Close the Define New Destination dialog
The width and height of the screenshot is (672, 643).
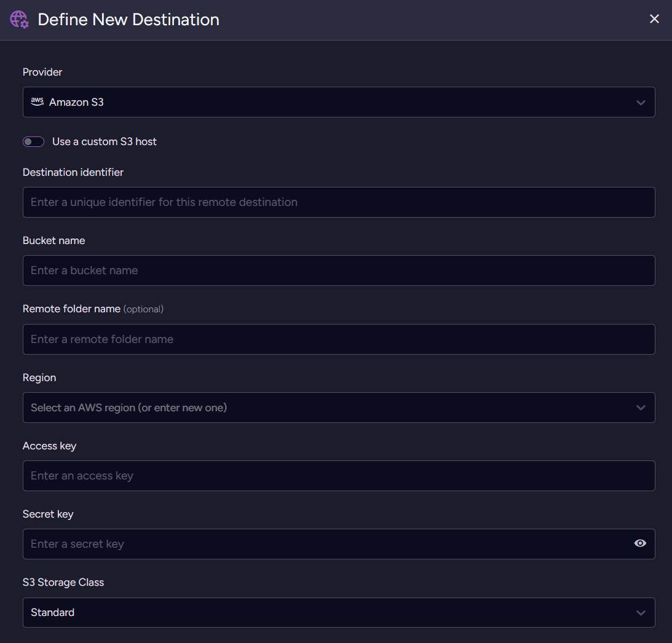click(x=654, y=19)
